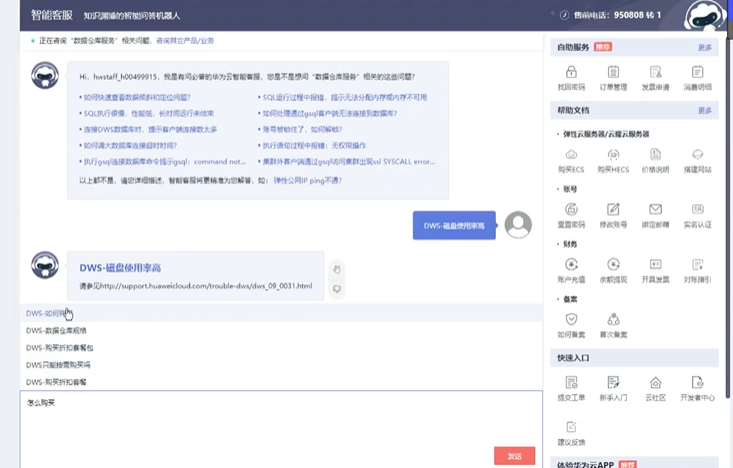Select question 执行语句过程中报错：无权限操作
This screenshot has width=733, height=468.
point(314,145)
